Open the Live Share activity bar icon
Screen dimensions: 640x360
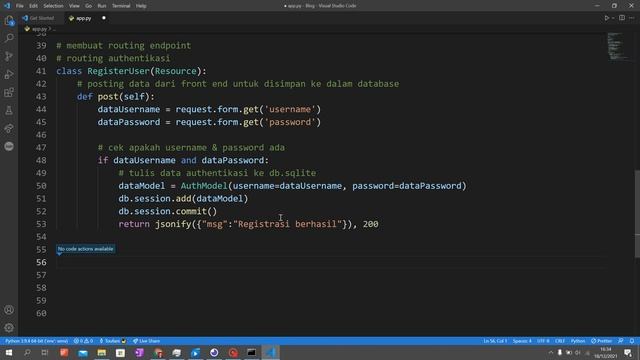[9, 128]
